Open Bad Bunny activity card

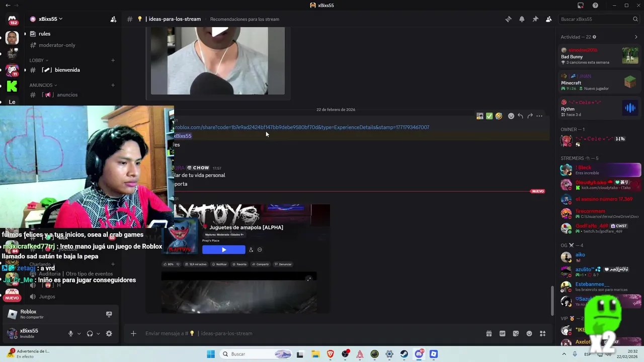click(x=600, y=56)
